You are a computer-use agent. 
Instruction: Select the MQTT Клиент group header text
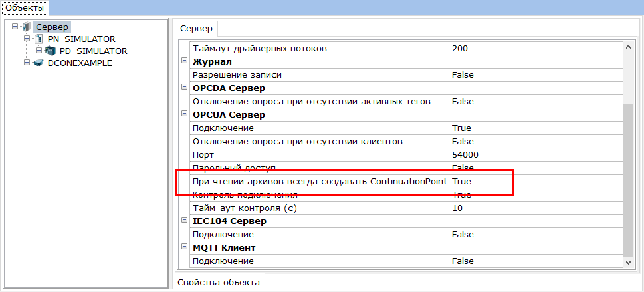[x=224, y=248]
